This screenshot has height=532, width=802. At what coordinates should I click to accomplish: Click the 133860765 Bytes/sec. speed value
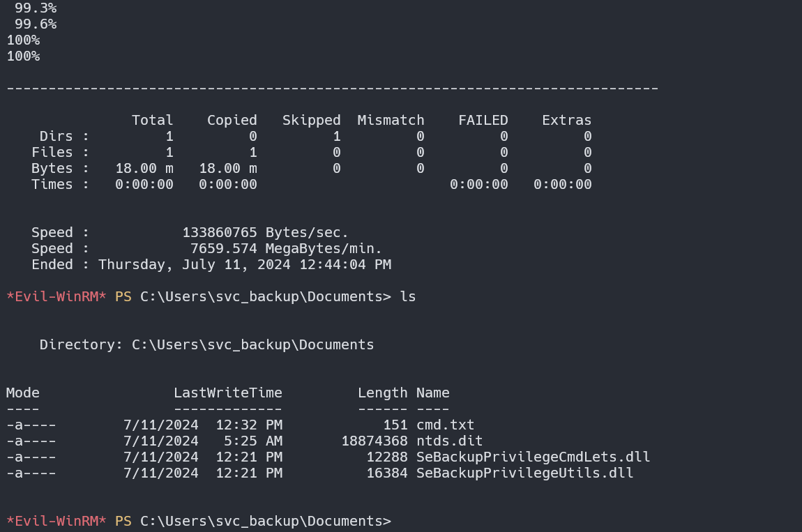265,232
